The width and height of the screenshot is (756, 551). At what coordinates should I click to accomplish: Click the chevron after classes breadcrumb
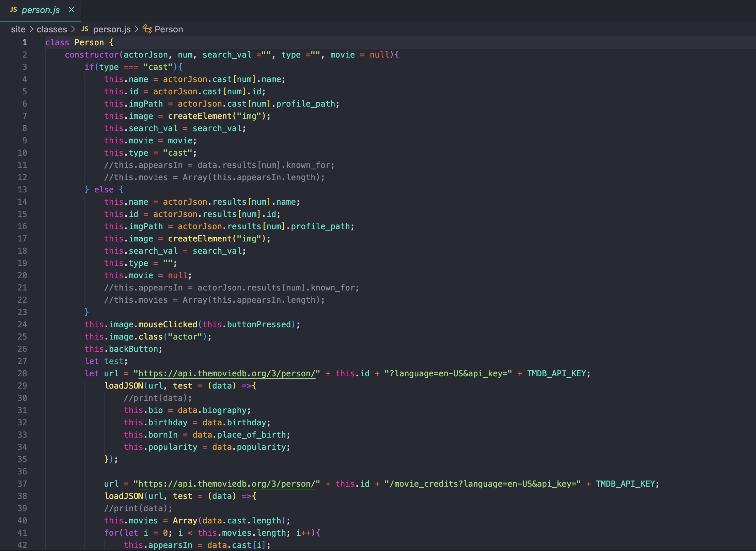point(73,29)
